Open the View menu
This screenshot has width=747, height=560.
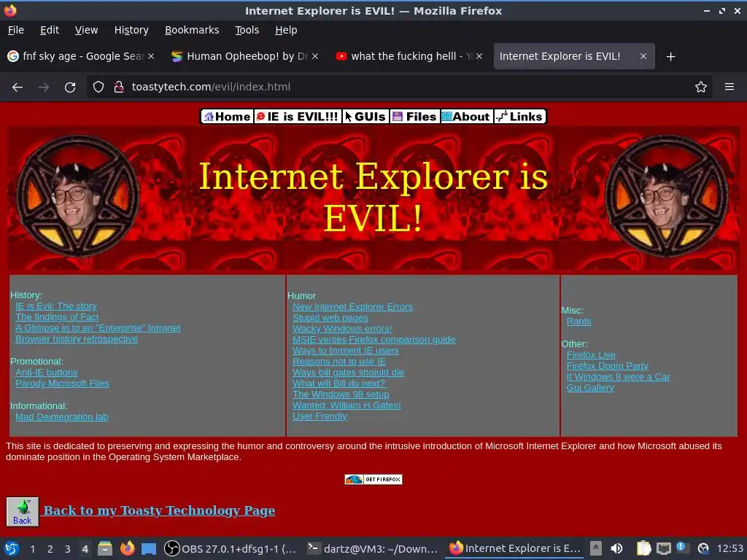click(x=86, y=30)
